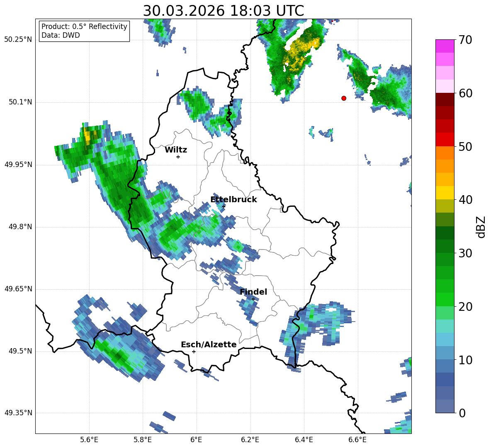Image resolution: width=491 pixels, height=448 pixels.
Task: Click the magenta 70 dBZ colorbar segment
Action: click(x=445, y=46)
